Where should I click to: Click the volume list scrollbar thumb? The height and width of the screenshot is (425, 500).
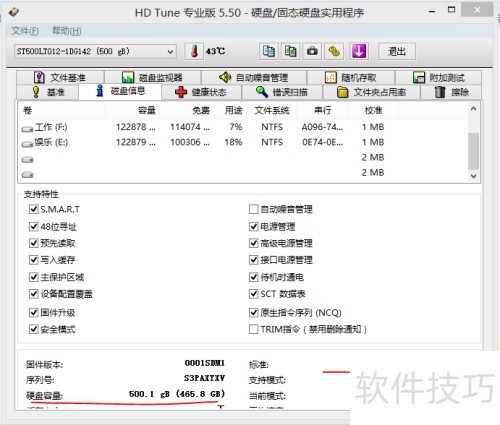(473, 151)
